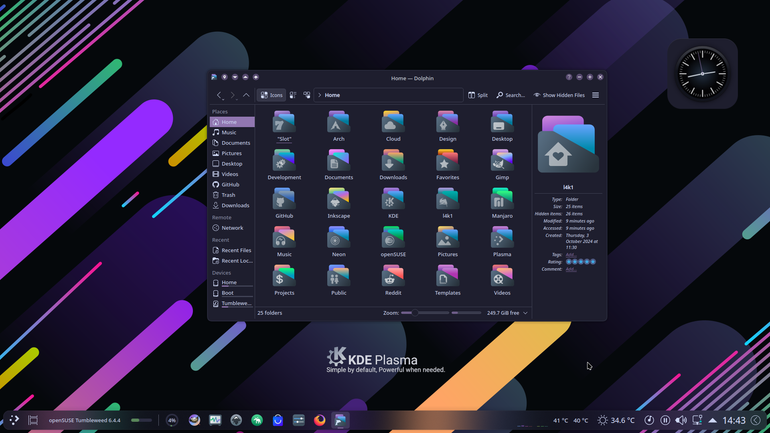Show hidden system tray icons
The height and width of the screenshot is (433, 770).
[712, 420]
